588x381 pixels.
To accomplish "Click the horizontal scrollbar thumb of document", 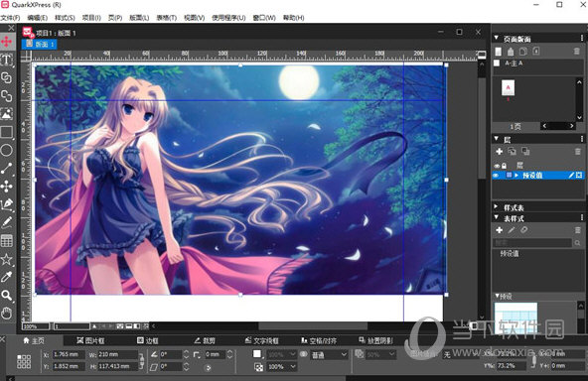I will point(313,326).
